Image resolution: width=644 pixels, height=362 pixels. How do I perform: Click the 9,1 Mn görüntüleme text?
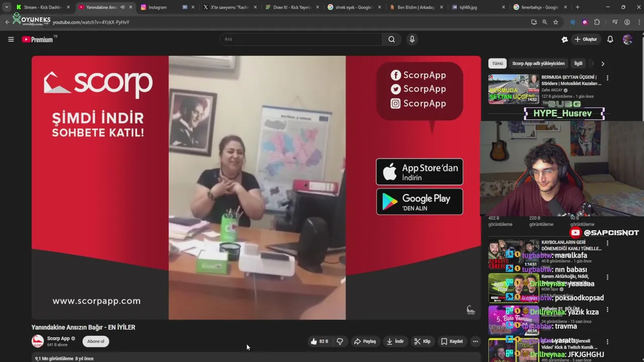(x=54, y=358)
